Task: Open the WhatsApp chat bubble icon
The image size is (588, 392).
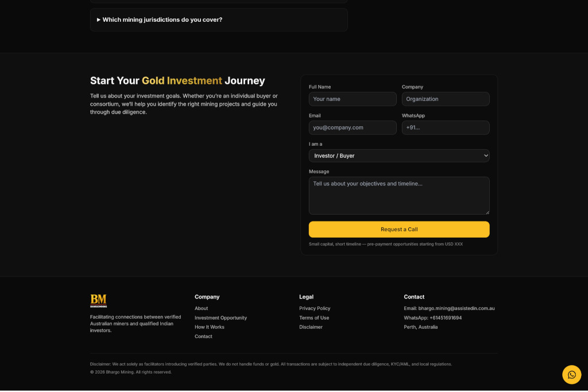Action: coord(571,374)
